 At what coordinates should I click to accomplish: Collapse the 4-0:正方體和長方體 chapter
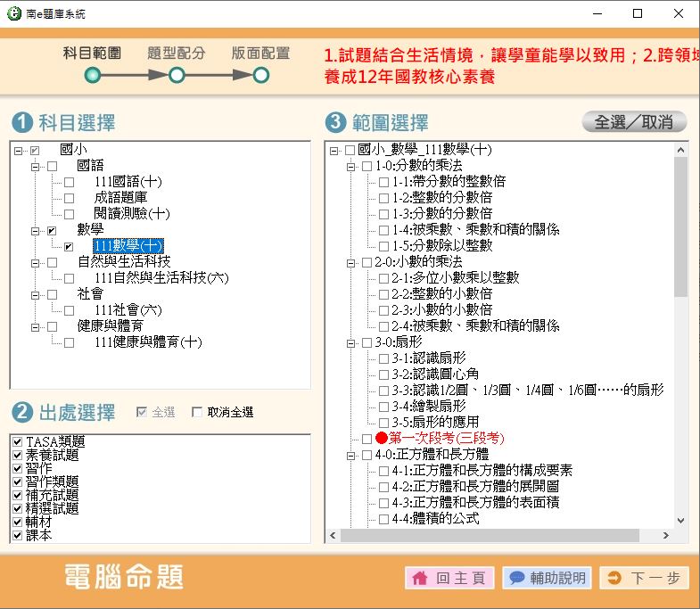pos(350,456)
